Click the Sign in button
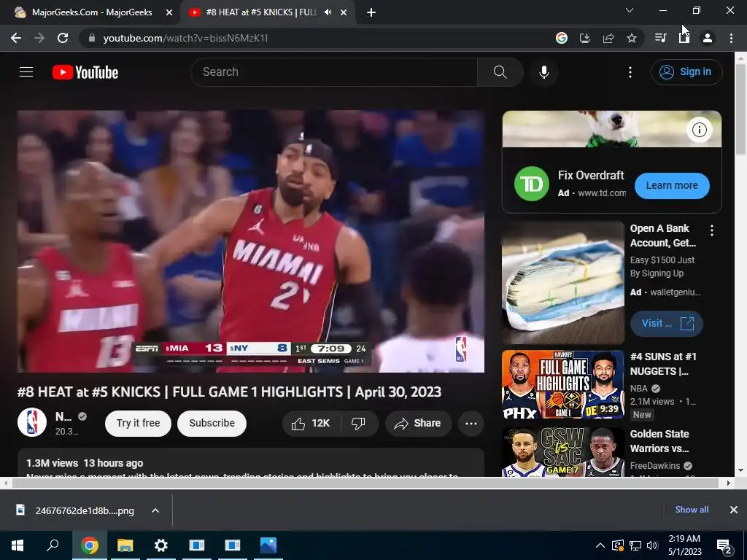Screen dimensions: 747x560 pos(686,72)
